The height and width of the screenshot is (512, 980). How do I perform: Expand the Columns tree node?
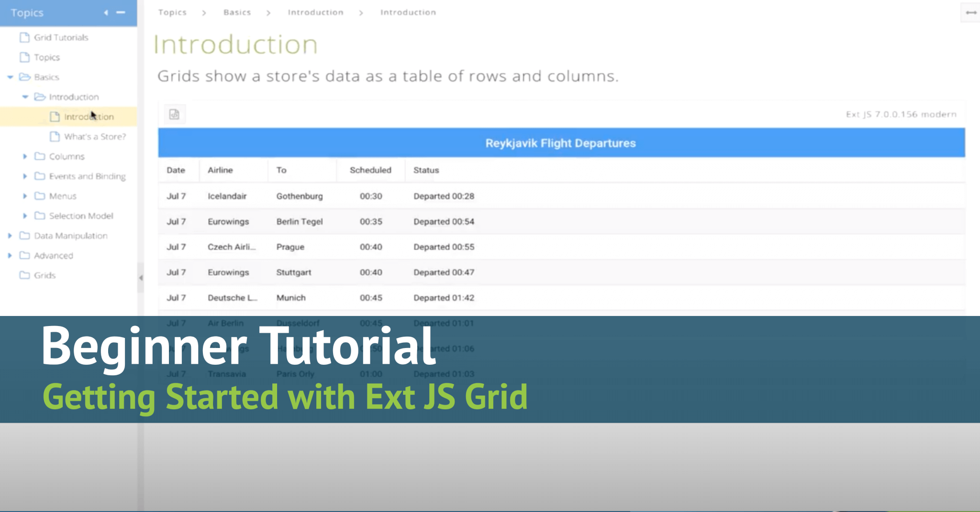(x=25, y=156)
